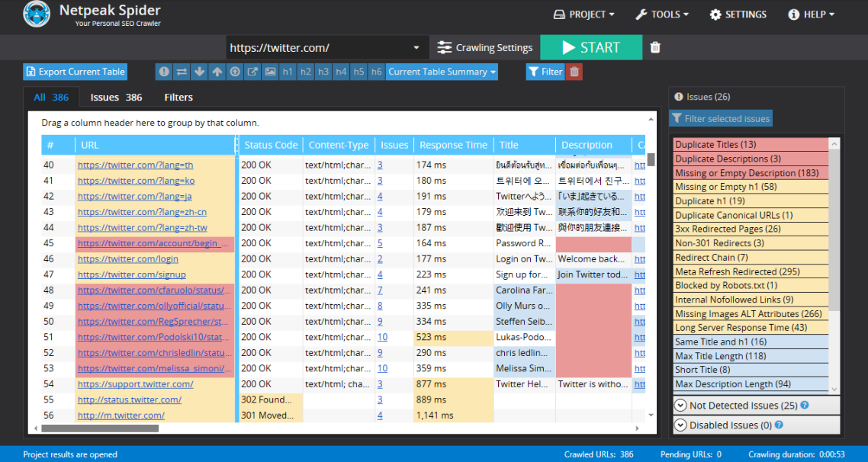Select Blocked by Robots.txt (1) issue

[751, 285]
